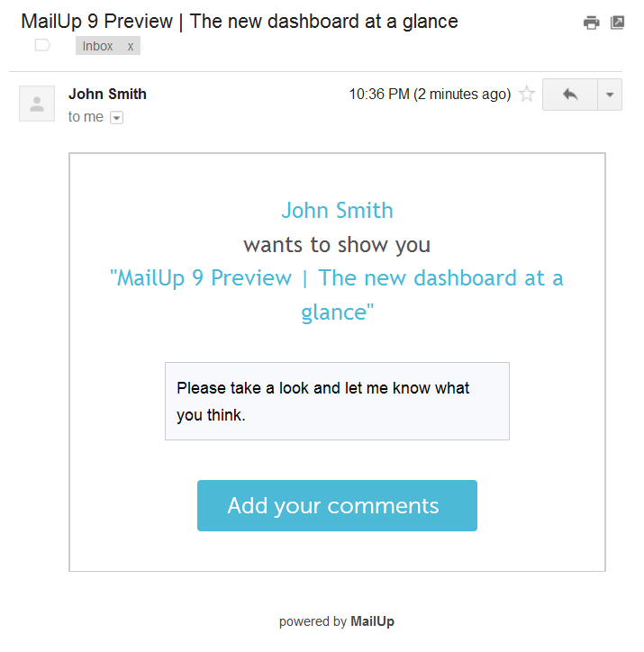
Task: Print the email with the printer icon
Action: [591, 23]
